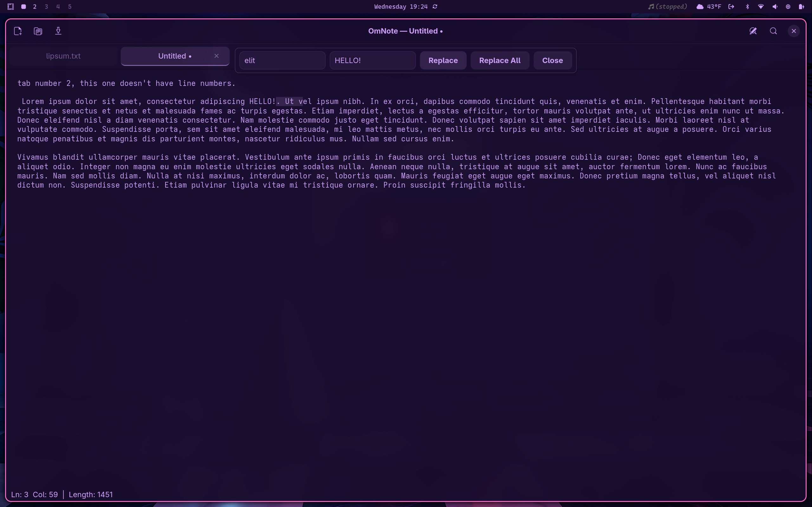Viewport: 812px width, 507px height.
Task: Open a file using the folder icon
Action: 38,31
